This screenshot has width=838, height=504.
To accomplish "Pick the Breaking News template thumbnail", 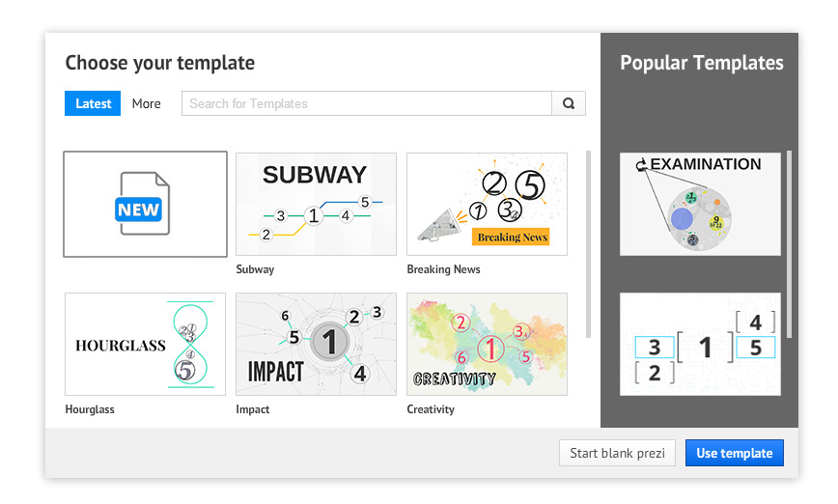I will 487,204.
